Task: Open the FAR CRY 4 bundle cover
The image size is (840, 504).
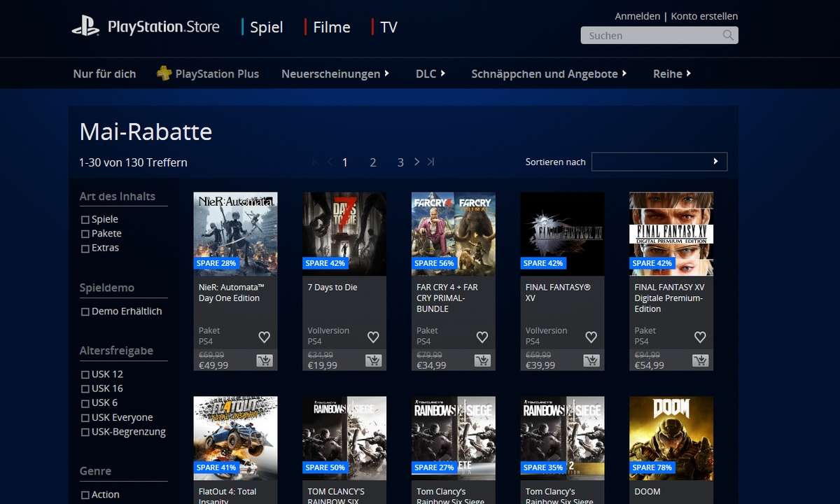Action: tap(454, 234)
